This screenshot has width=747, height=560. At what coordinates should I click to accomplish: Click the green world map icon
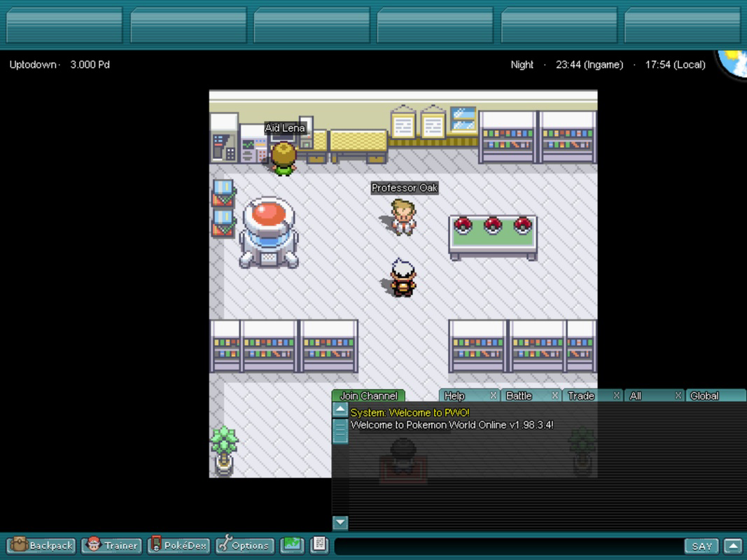pyautogui.click(x=292, y=545)
